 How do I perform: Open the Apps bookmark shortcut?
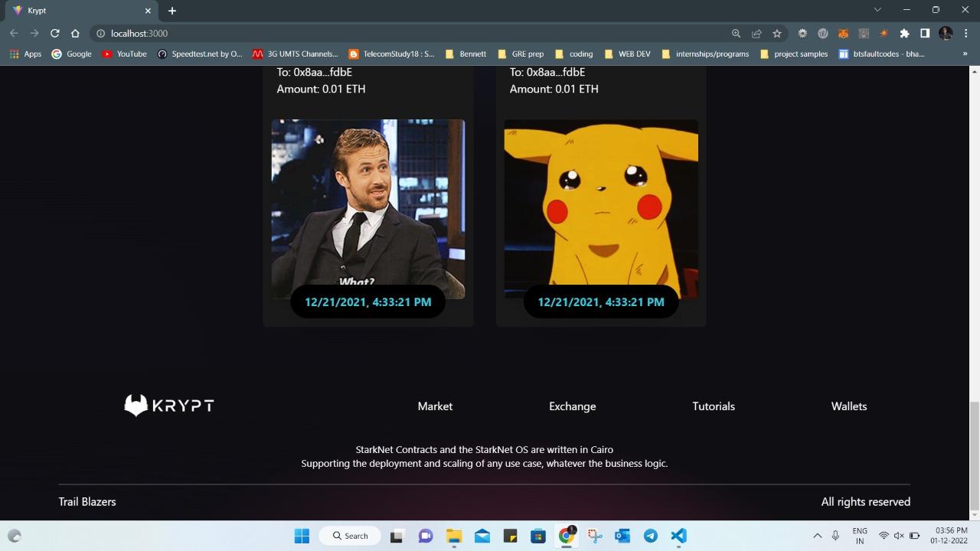click(x=25, y=54)
